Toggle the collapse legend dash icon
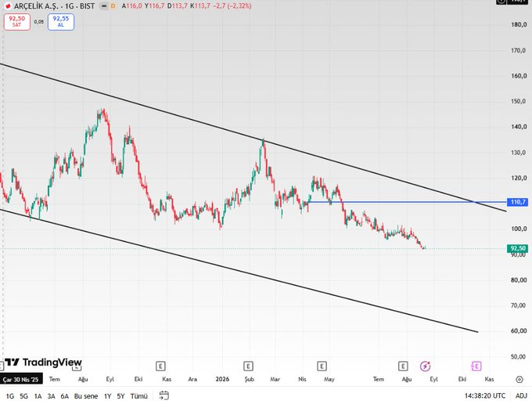 (x=105, y=5)
